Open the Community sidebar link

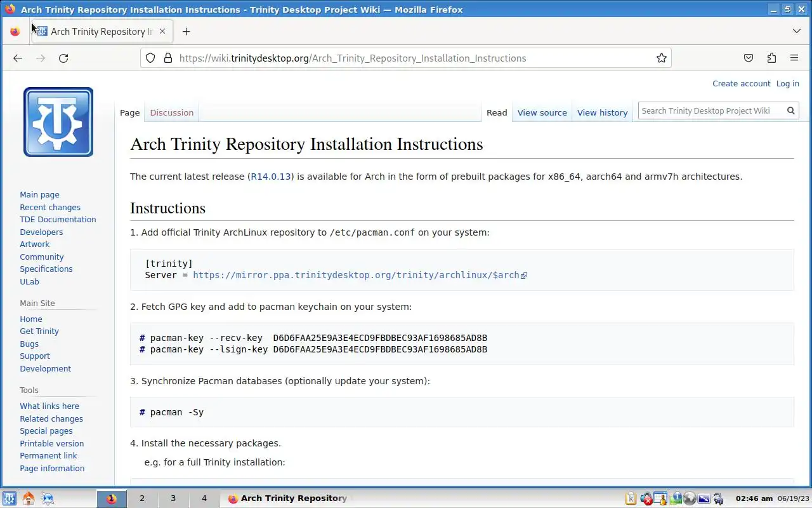coord(42,257)
